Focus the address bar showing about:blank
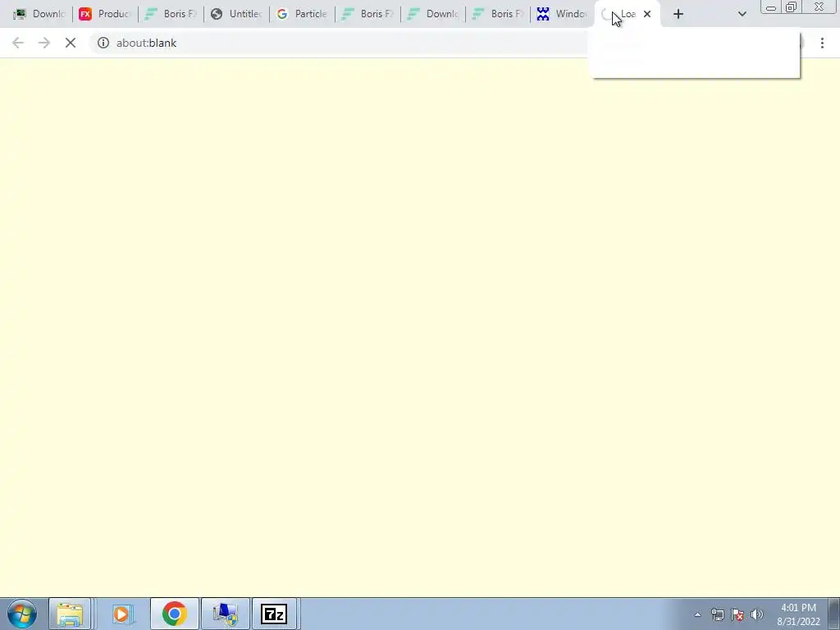This screenshot has height=630, width=840. click(x=343, y=43)
